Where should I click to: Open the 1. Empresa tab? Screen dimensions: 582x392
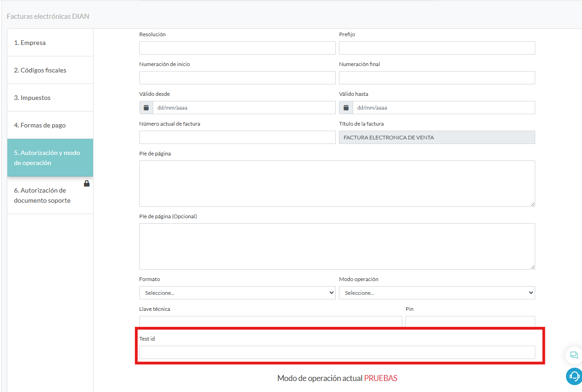click(50, 43)
